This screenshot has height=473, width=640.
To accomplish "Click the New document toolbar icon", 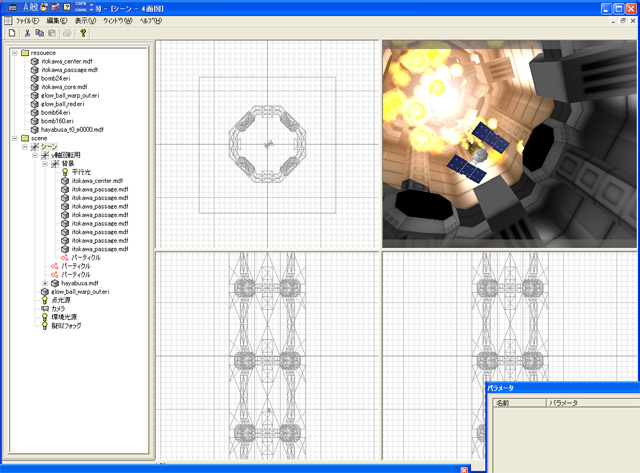I will click(12, 33).
